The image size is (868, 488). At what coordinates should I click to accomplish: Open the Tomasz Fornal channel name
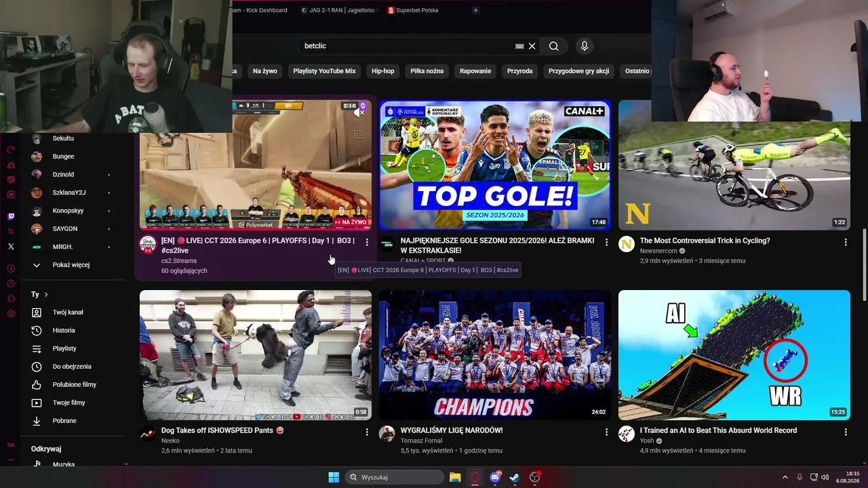tap(422, 441)
